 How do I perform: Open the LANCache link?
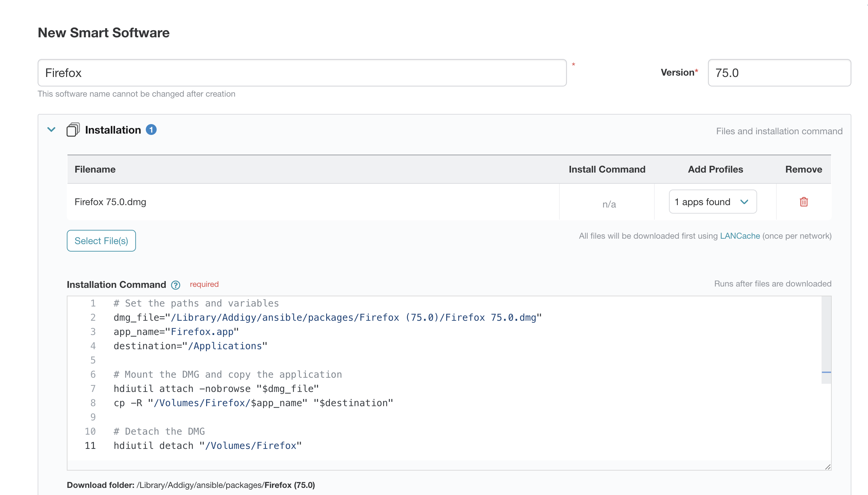coord(740,236)
